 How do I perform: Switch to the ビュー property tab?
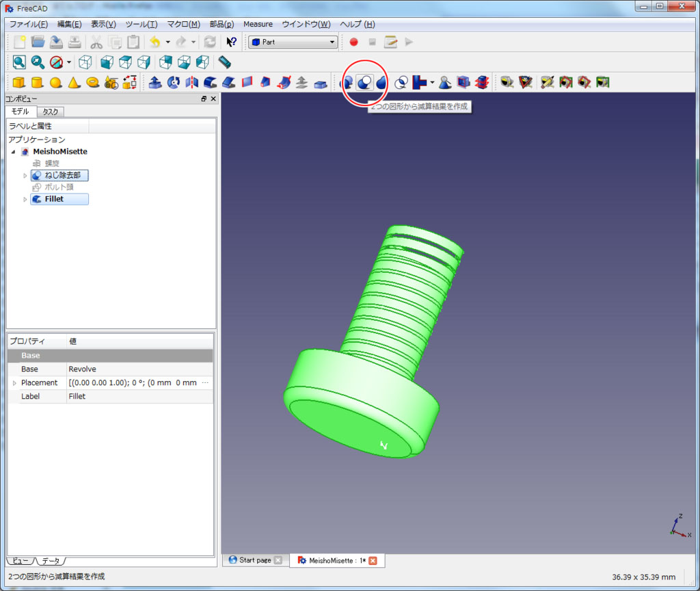(x=20, y=561)
